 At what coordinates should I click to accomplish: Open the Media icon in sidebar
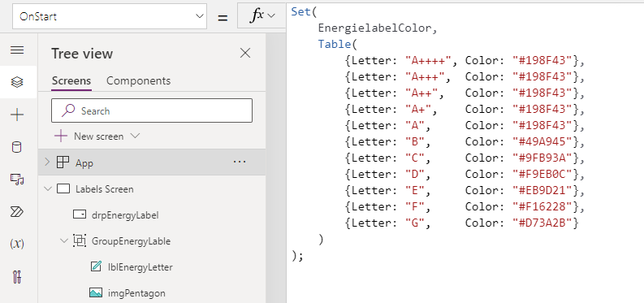17,179
